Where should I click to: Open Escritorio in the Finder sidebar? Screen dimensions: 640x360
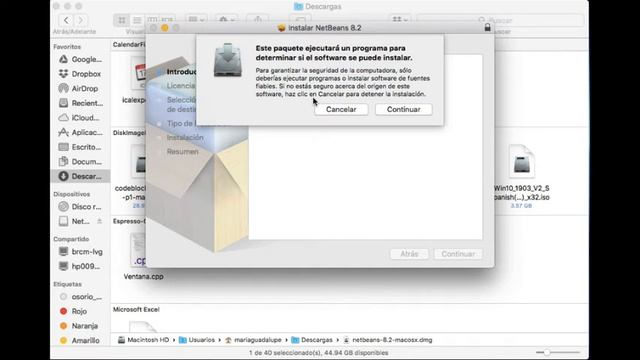point(80,147)
